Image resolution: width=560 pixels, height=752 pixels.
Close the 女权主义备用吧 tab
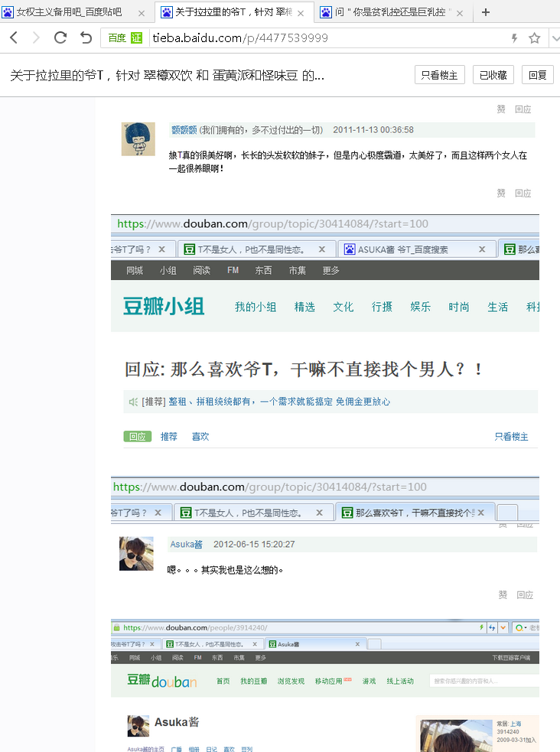142,14
